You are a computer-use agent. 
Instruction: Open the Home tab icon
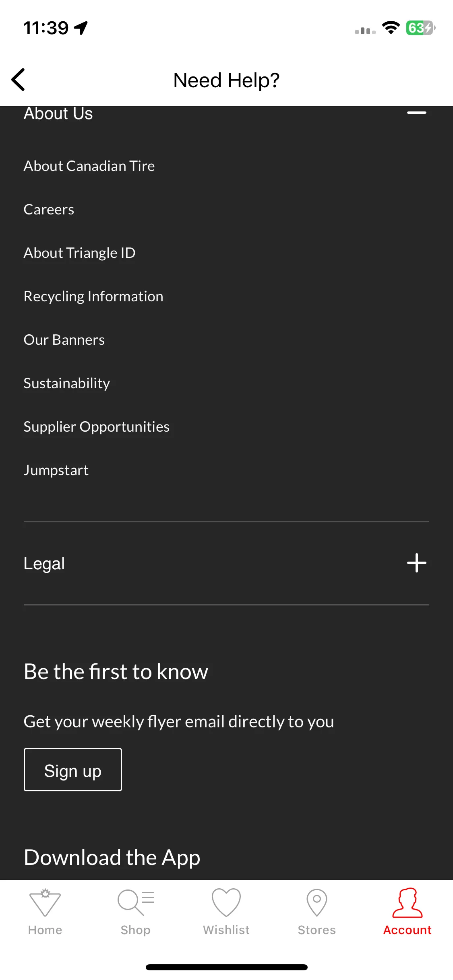coord(45,902)
